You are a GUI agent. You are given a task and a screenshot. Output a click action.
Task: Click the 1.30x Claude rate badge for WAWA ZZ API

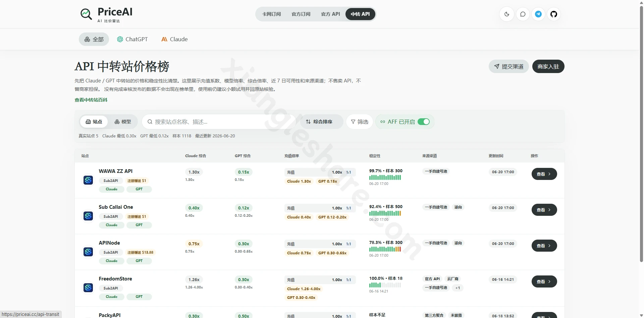[x=194, y=172]
